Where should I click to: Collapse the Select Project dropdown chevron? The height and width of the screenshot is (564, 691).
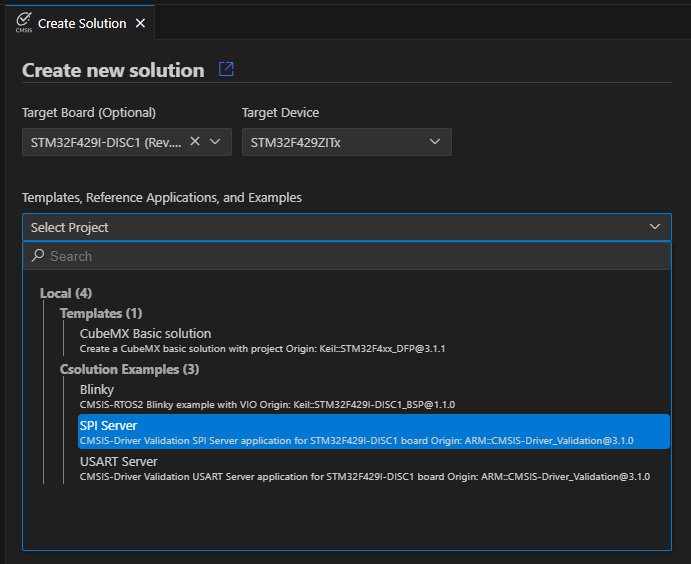pyautogui.click(x=655, y=227)
